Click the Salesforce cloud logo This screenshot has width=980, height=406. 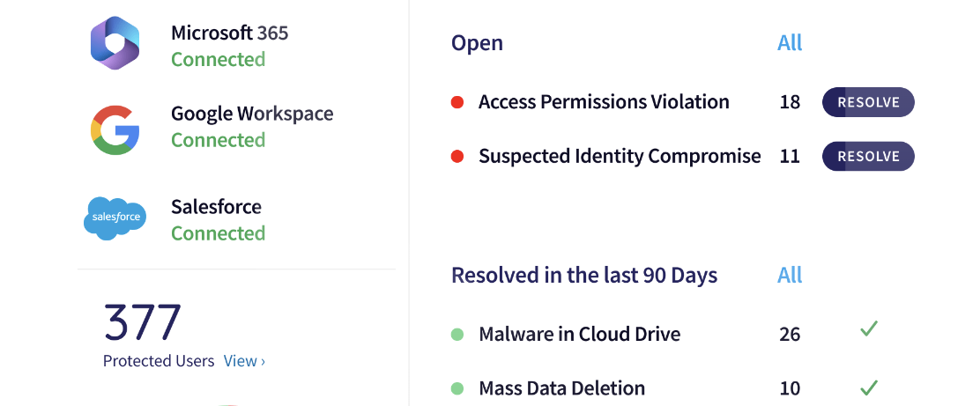[115, 218]
